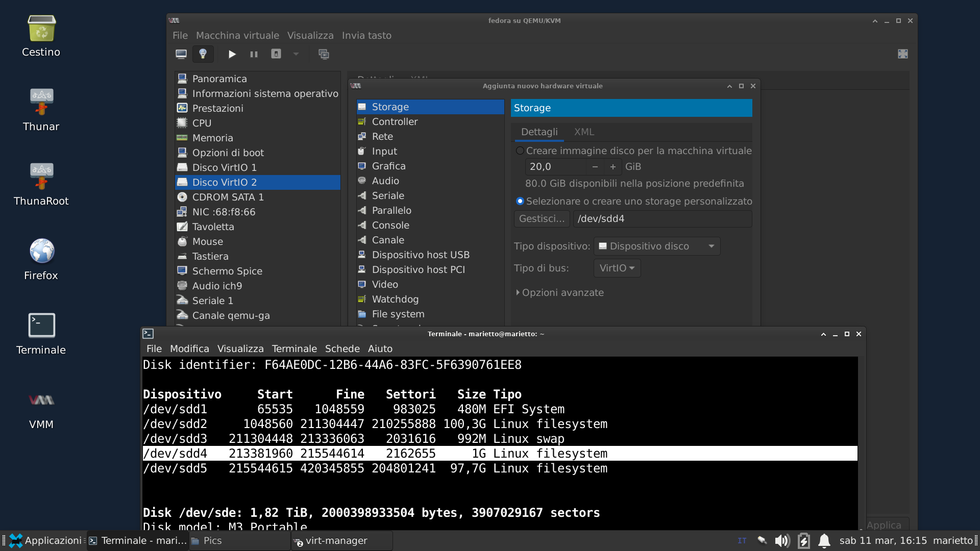The height and width of the screenshot is (551, 980).
Task: Open the Applicazioni menu in the panel
Action: [45, 541]
